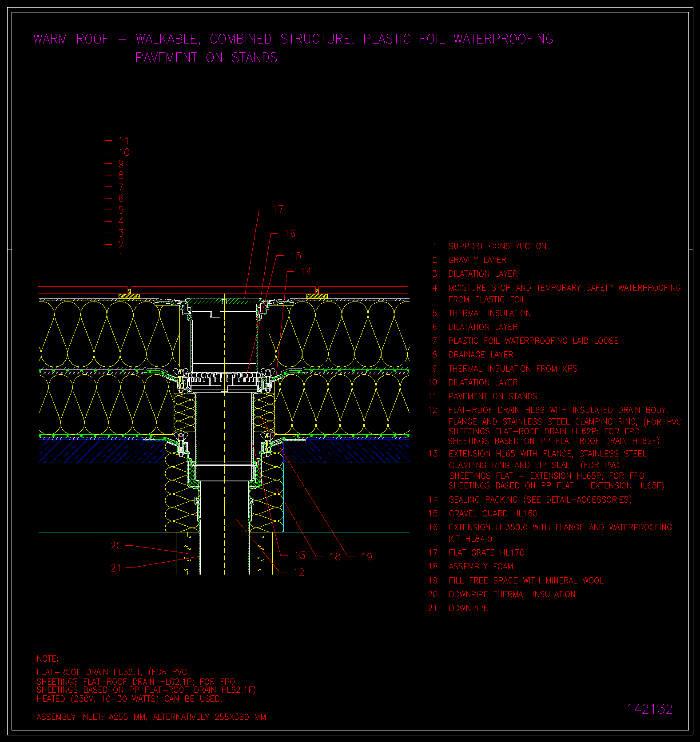Click legend text 'KIT HL84.0'
The width and height of the screenshot is (700, 742).
[x=471, y=539]
